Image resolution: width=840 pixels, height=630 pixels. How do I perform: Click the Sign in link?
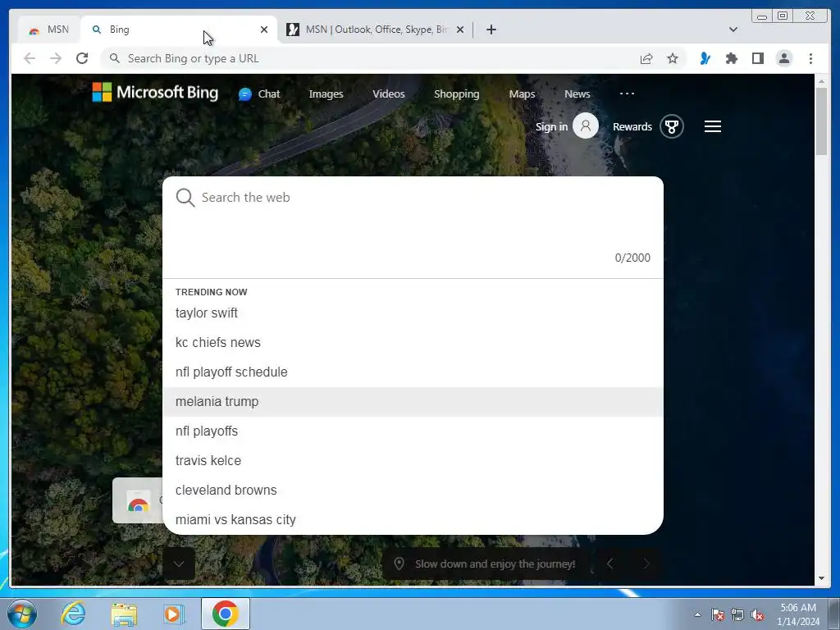pyautogui.click(x=551, y=126)
